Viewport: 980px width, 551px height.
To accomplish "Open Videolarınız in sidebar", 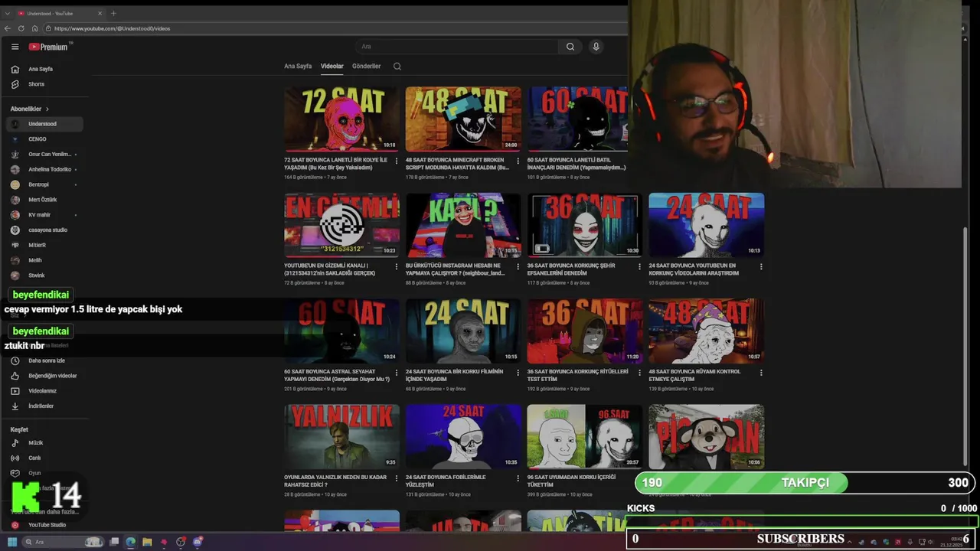I will click(46, 391).
